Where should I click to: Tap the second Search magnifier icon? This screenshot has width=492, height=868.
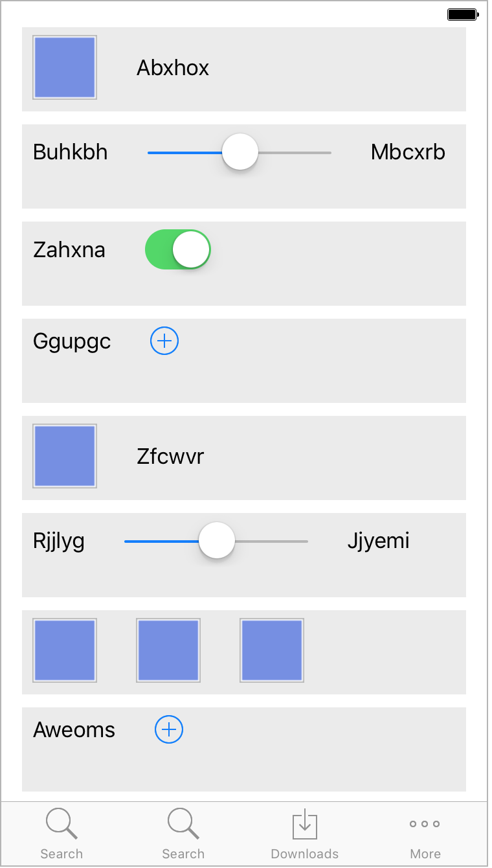coord(183,823)
